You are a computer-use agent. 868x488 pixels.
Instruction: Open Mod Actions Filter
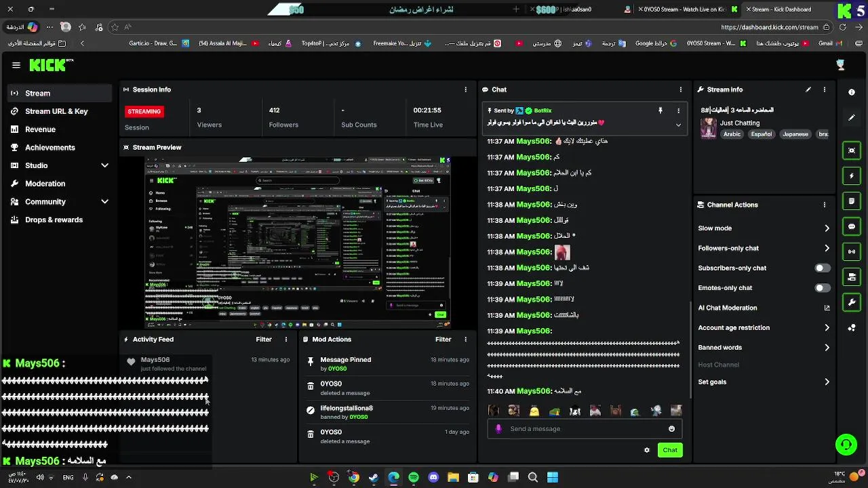tap(443, 340)
